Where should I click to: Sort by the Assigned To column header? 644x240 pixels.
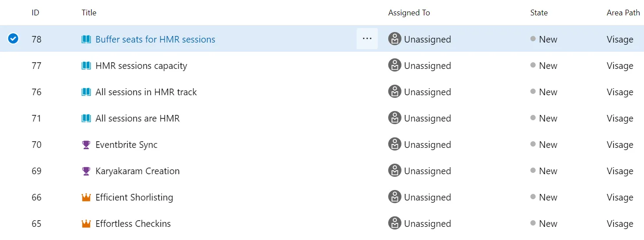(409, 13)
